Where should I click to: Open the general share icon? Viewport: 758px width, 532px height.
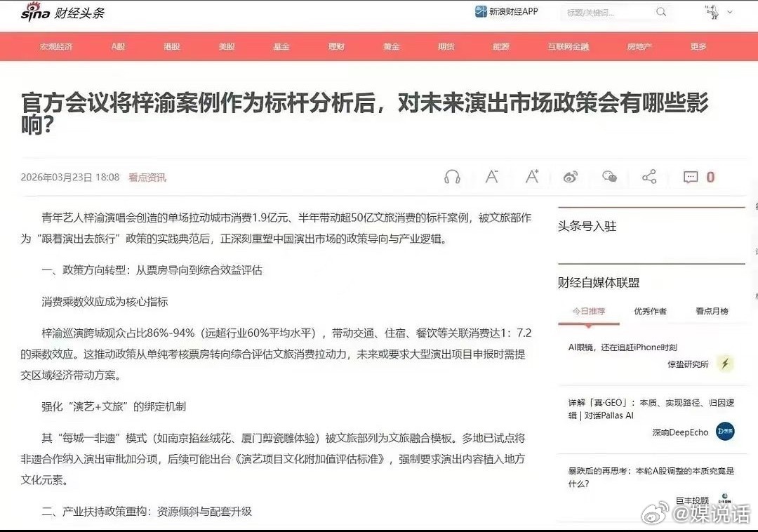(x=648, y=177)
